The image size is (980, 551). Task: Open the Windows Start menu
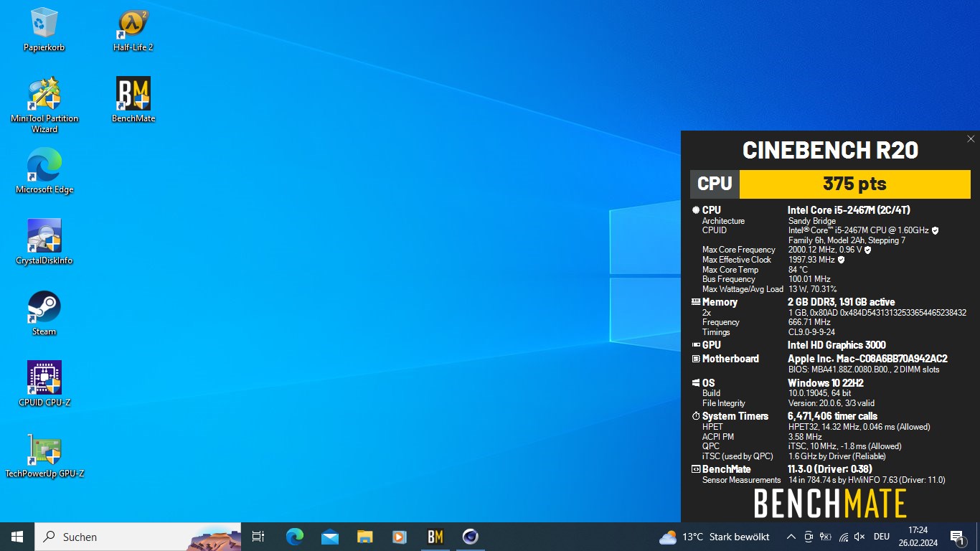[x=17, y=537]
